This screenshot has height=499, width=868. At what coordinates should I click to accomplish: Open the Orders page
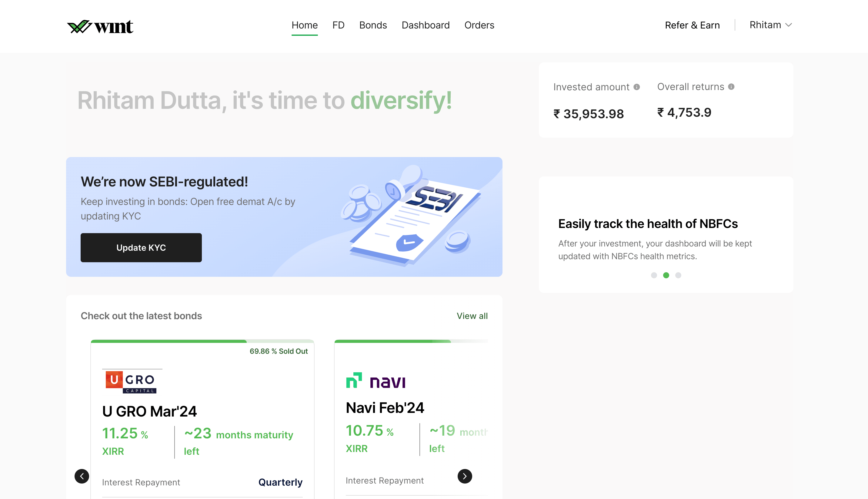[479, 25]
